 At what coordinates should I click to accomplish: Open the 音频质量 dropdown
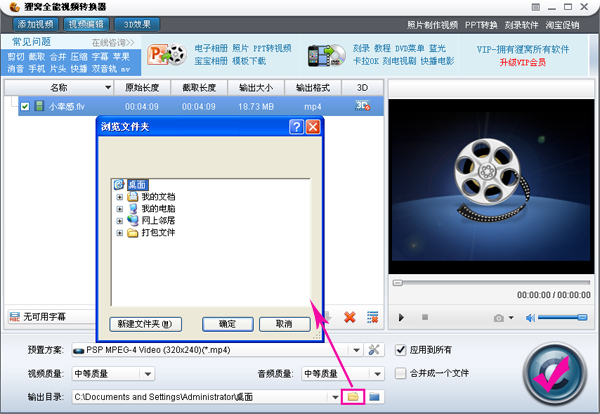click(377, 373)
